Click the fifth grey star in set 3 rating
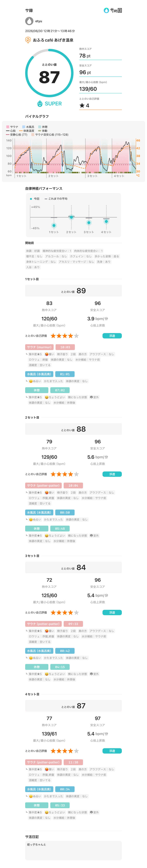The height and width of the screenshot is (868, 147). click(77, 613)
